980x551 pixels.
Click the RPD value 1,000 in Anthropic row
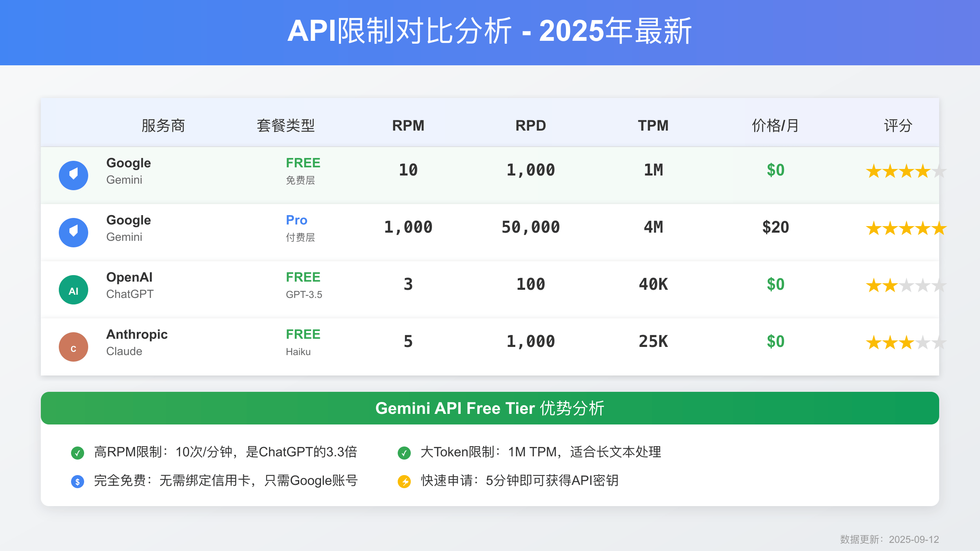coord(531,341)
